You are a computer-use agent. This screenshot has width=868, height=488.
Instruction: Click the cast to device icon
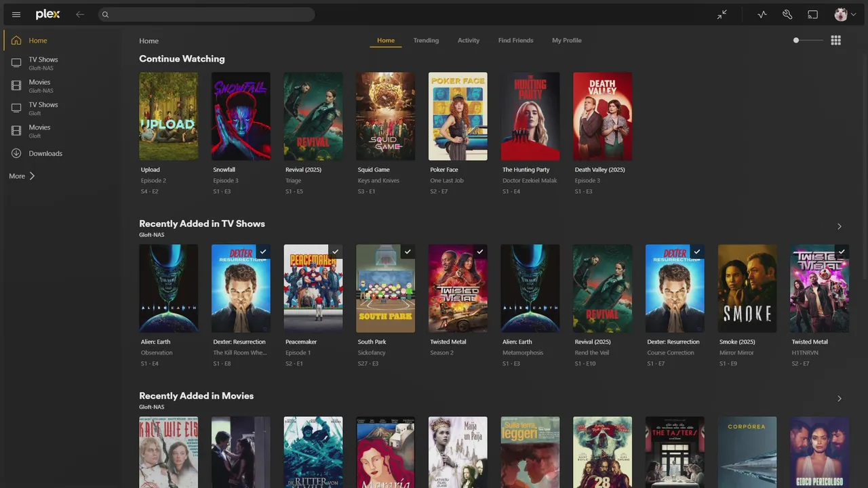(x=812, y=14)
